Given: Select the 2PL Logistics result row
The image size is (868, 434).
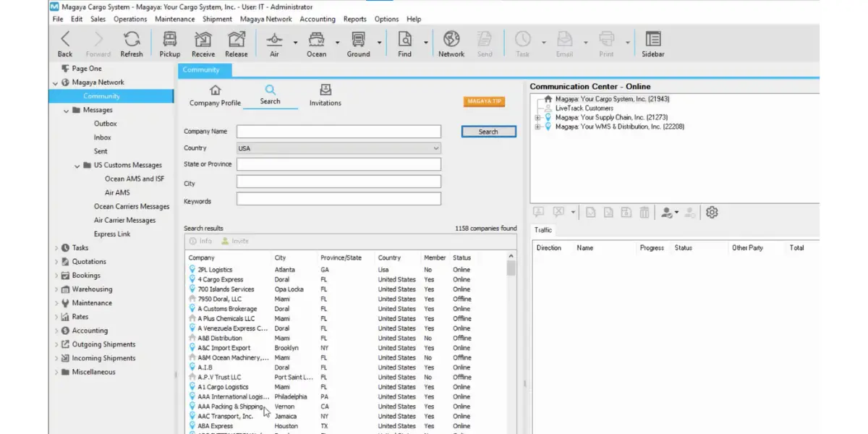Looking at the screenshot, I should point(346,270).
